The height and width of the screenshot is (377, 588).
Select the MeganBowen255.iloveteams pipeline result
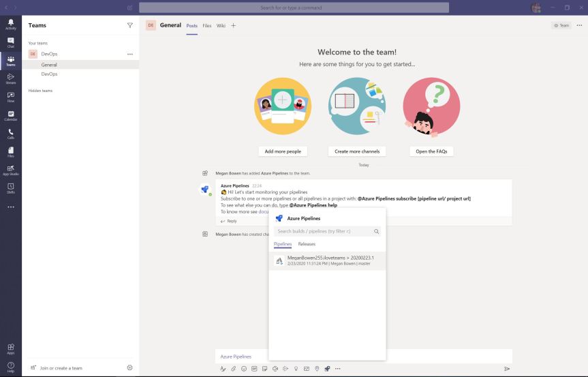(x=327, y=260)
